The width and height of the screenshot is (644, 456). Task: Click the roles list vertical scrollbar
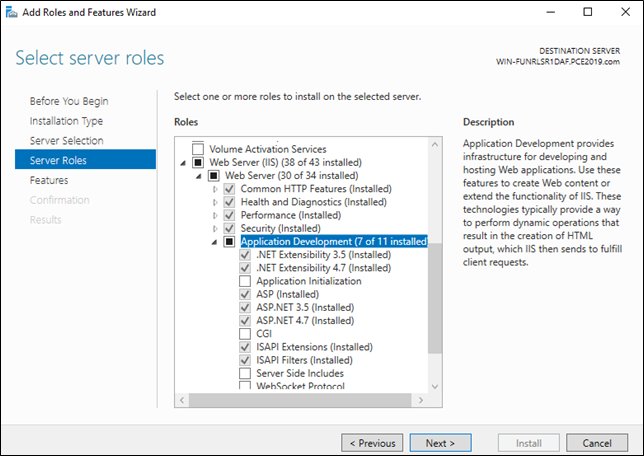[x=434, y=300]
